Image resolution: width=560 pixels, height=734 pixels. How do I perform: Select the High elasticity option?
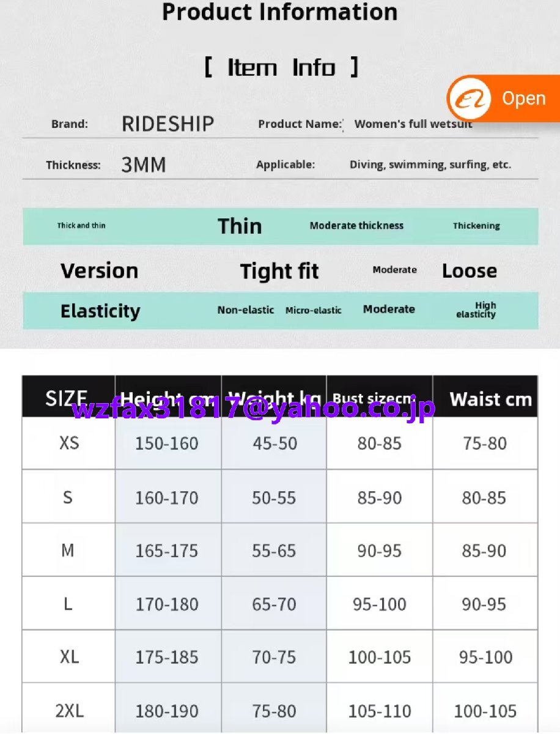tap(476, 310)
